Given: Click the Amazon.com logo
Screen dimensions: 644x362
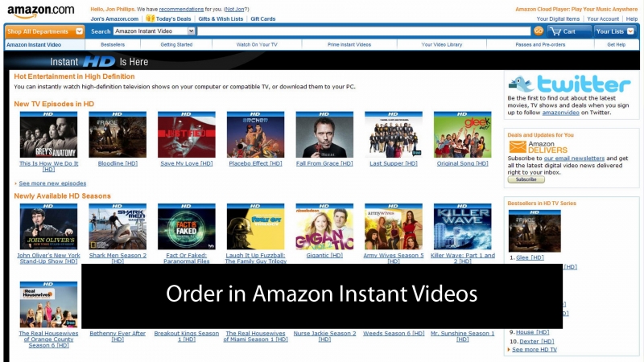Looking at the screenshot, I should (40, 10).
